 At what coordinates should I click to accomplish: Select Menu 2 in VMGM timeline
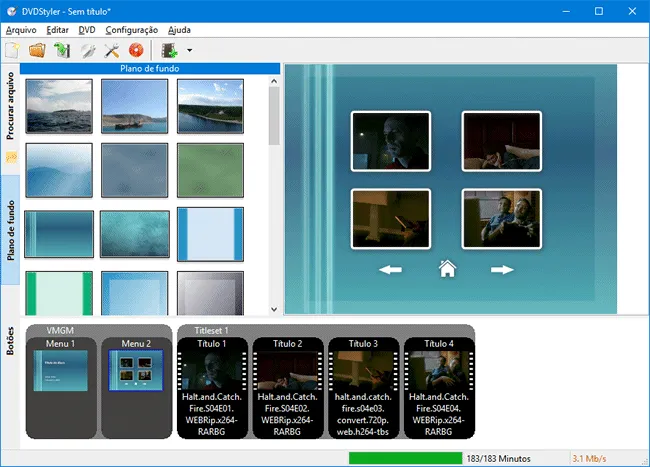[x=136, y=387]
